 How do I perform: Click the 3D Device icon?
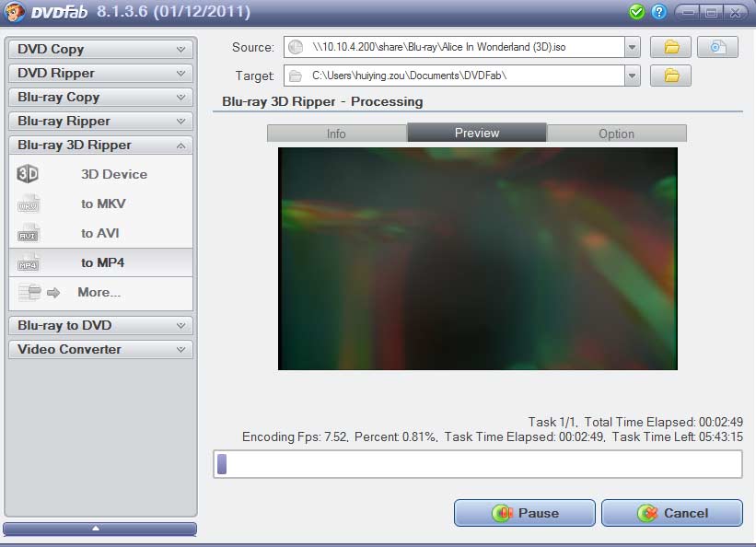click(28, 174)
